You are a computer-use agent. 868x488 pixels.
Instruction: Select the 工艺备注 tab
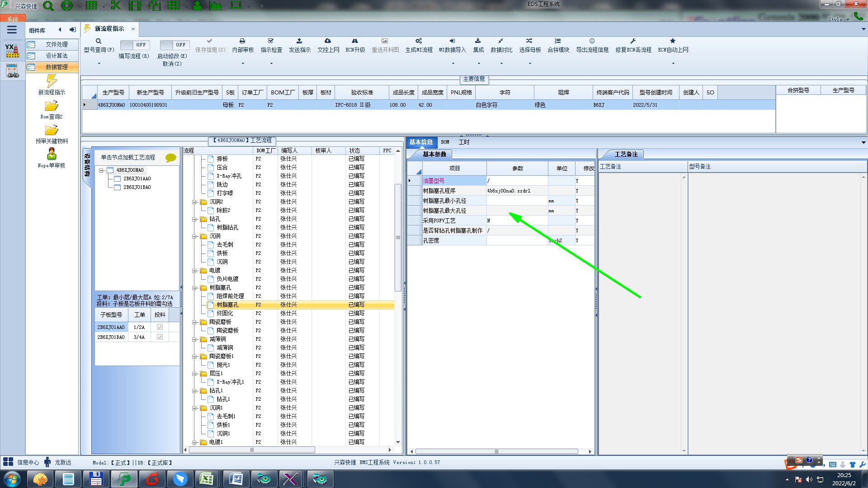pyautogui.click(x=626, y=154)
